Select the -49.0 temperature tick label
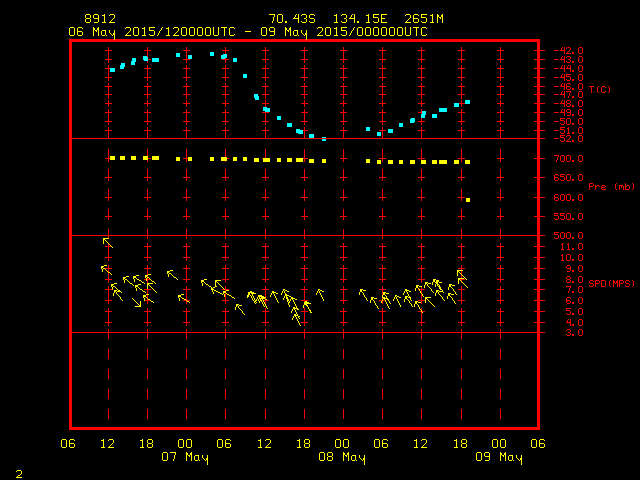The width and height of the screenshot is (640, 480). [568, 113]
